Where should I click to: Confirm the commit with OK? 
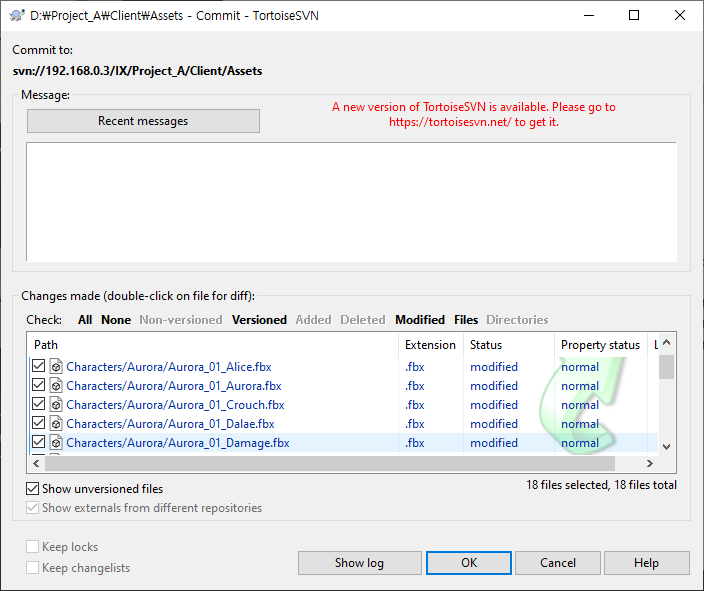pos(469,563)
